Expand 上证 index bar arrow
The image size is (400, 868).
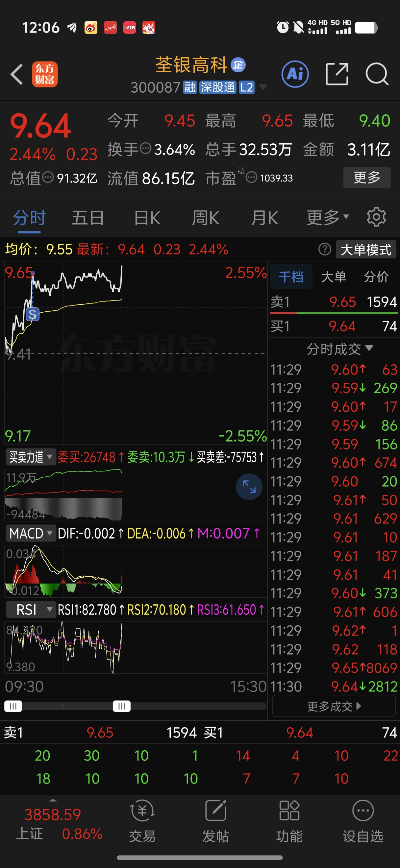(53, 800)
